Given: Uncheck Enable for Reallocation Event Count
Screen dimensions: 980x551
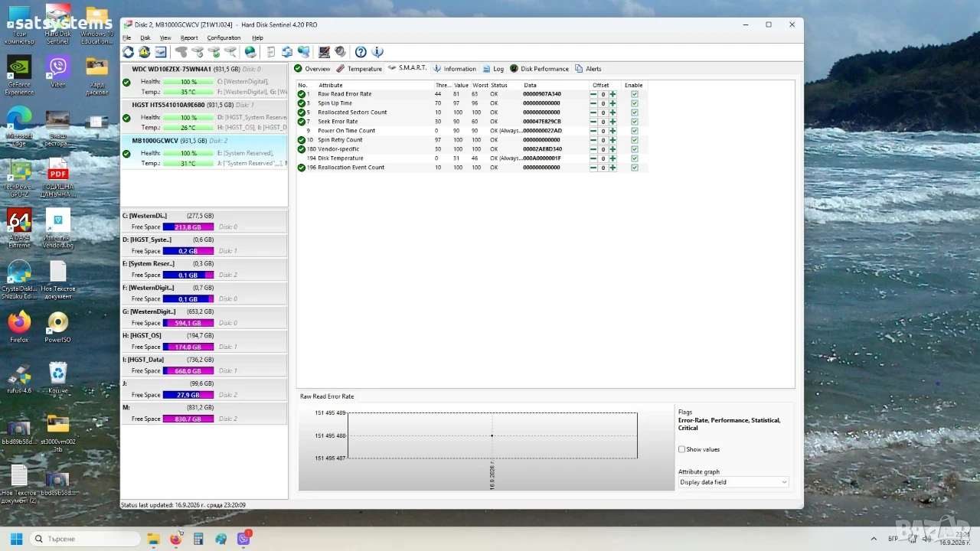Looking at the screenshot, I should tap(635, 168).
